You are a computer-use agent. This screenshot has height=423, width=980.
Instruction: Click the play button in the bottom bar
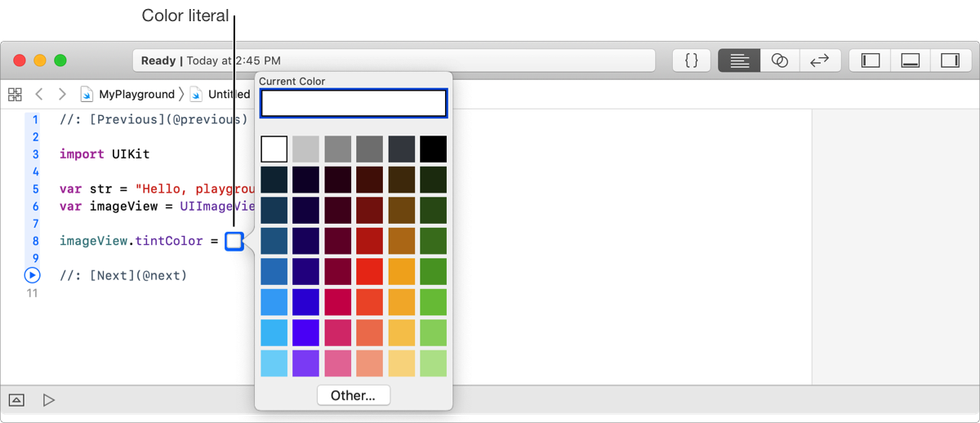coord(49,399)
